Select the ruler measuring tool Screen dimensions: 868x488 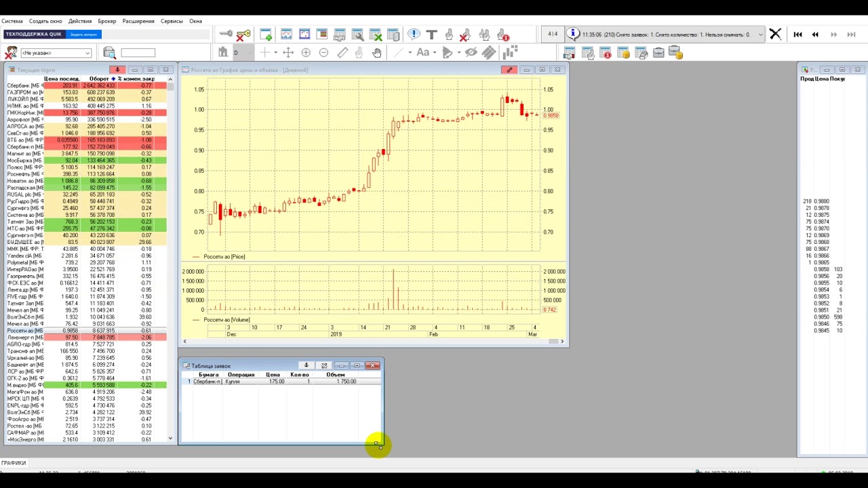click(342, 53)
